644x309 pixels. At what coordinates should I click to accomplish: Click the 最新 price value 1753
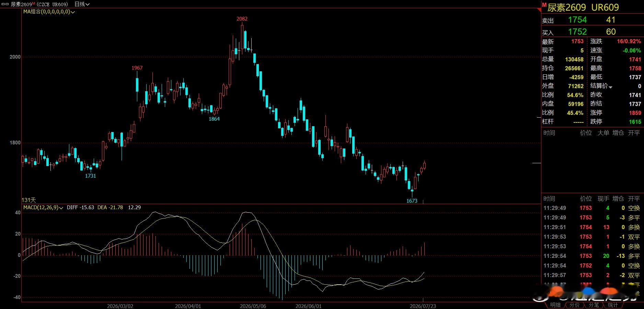(x=577, y=41)
